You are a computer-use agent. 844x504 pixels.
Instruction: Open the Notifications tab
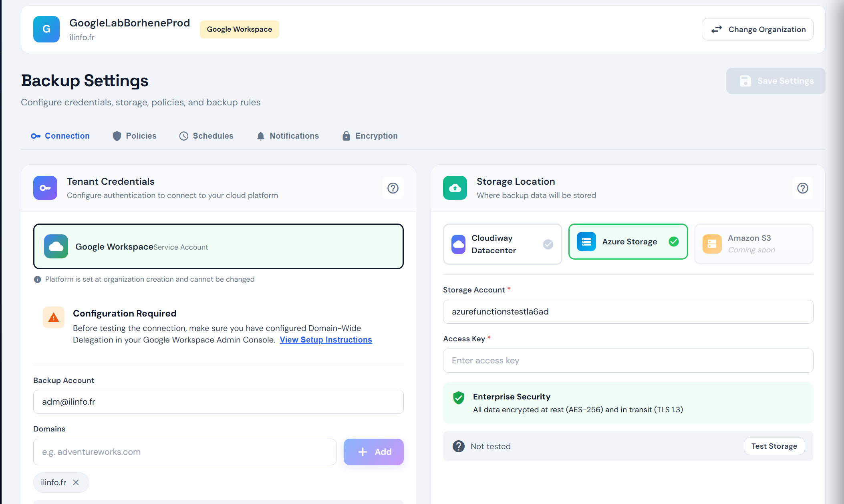click(x=288, y=136)
